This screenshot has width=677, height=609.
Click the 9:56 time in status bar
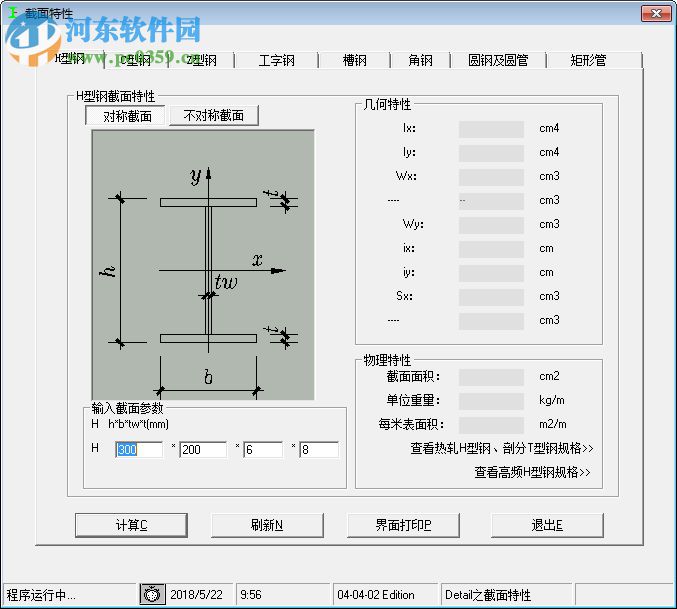(x=251, y=595)
